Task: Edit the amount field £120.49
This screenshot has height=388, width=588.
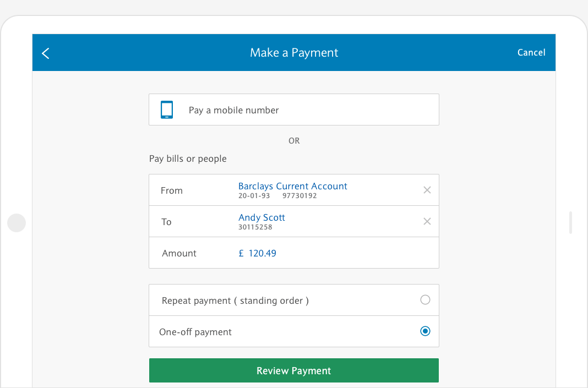Action: tap(294, 253)
